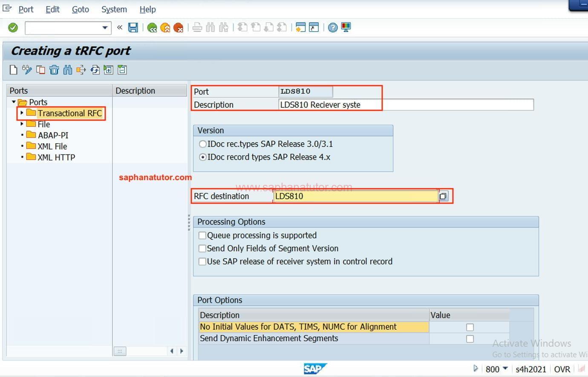
Task: Check Send Dynamic Enhancement Segments value box
Action: coord(470,339)
